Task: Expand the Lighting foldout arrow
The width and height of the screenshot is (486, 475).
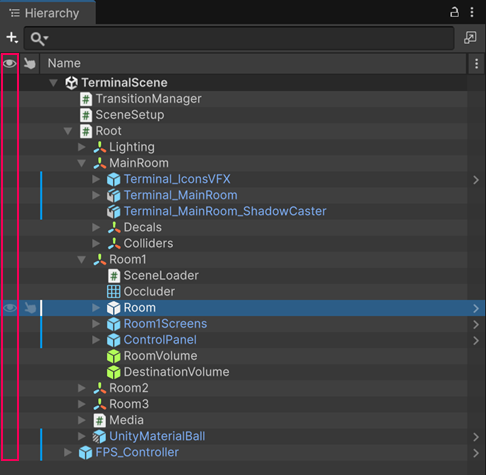Action: click(82, 147)
